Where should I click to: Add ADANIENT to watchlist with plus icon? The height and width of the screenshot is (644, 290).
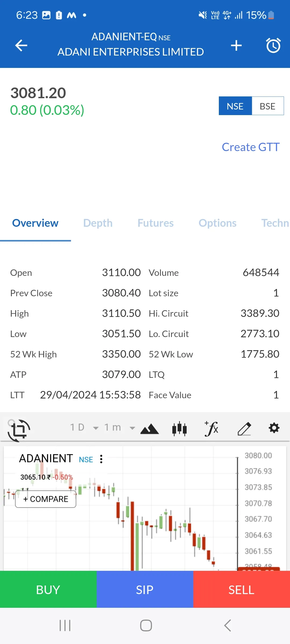tap(236, 45)
